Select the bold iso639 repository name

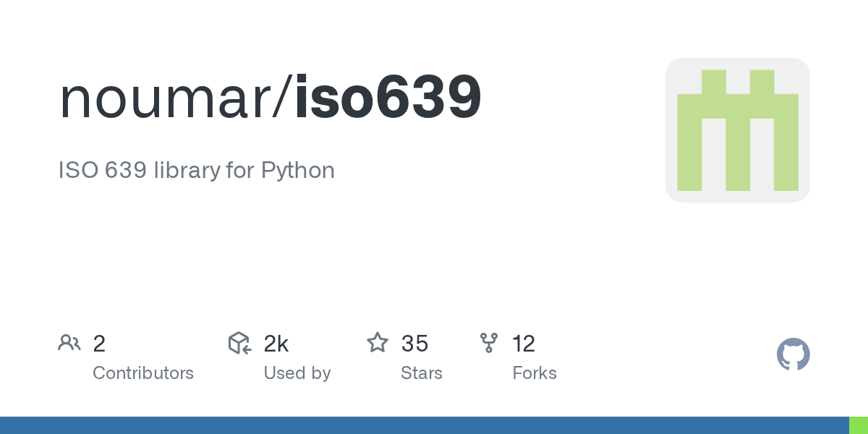388,98
